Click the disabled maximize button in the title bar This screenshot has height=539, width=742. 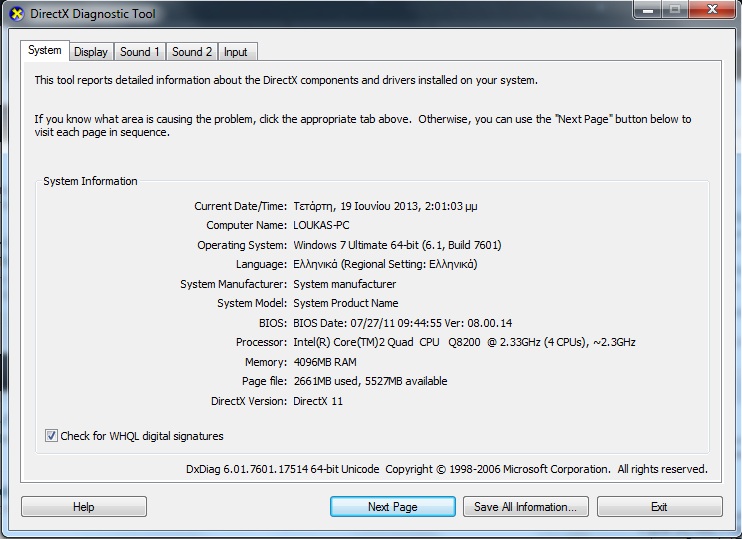pos(675,9)
